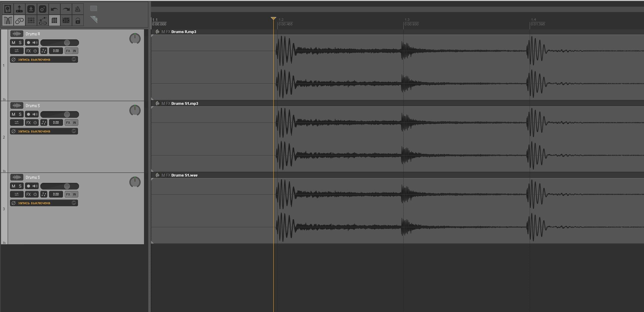644x312 pixels.
Task: Arm Drums R track for recording
Action: tap(28, 42)
